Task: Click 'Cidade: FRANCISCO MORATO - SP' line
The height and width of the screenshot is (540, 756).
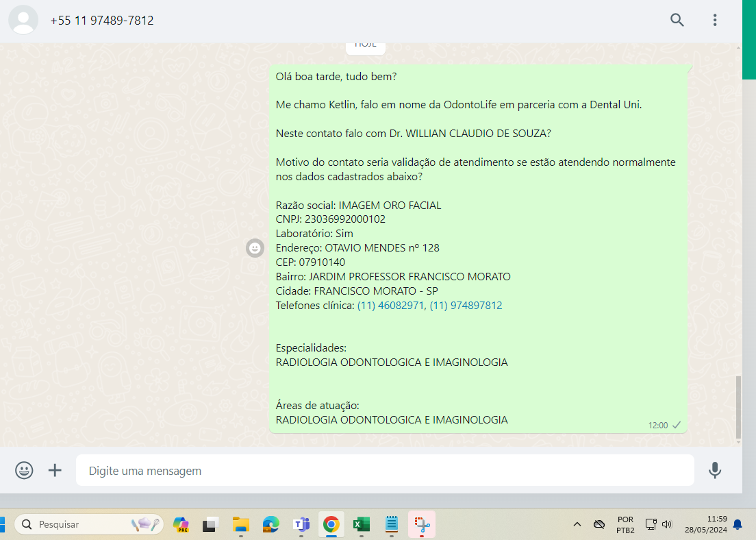Action: 356,291
